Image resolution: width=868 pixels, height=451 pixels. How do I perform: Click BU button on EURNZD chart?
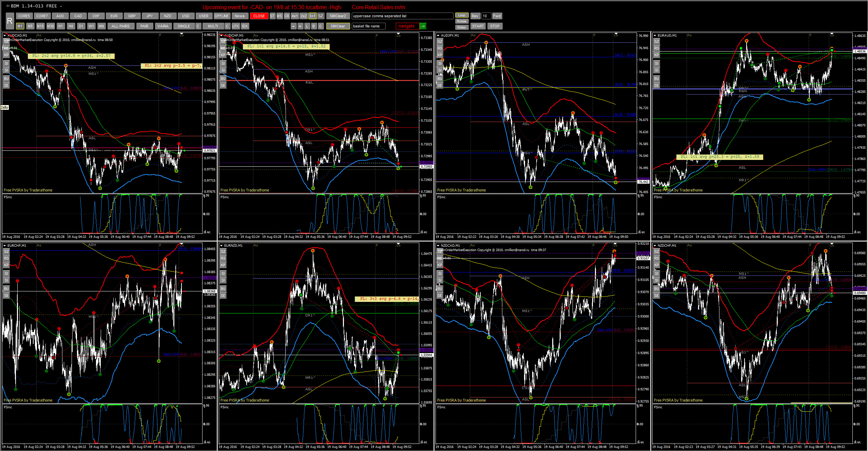click(223, 289)
